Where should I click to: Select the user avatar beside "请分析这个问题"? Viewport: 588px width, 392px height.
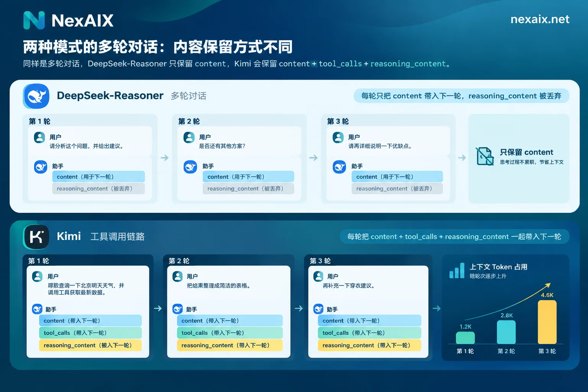(39, 137)
